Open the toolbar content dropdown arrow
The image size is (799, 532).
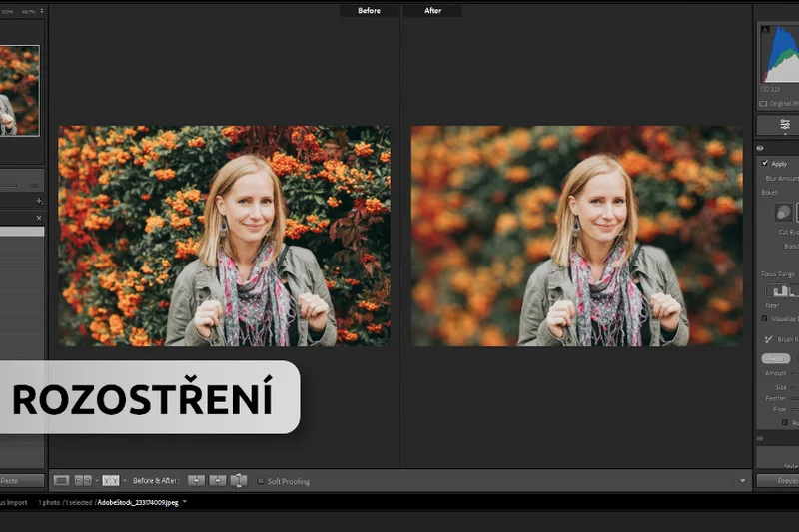click(x=742, y=480)
